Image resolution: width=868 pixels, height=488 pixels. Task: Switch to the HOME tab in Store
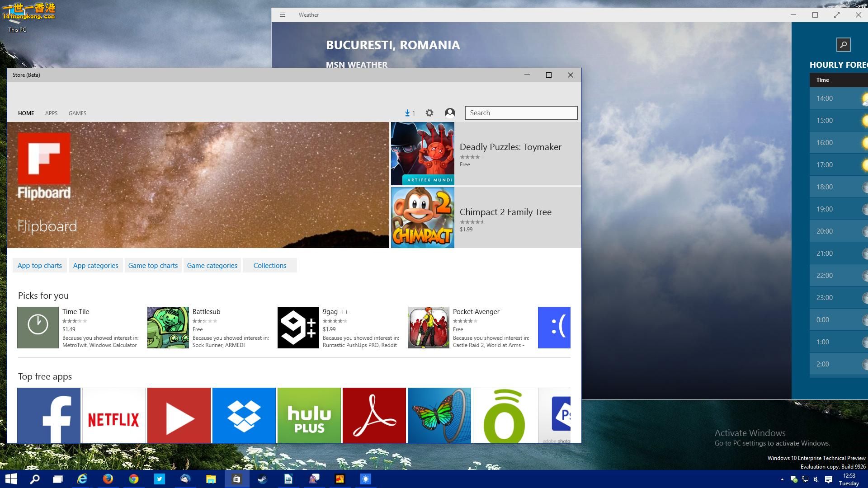[x=26, y=113]
